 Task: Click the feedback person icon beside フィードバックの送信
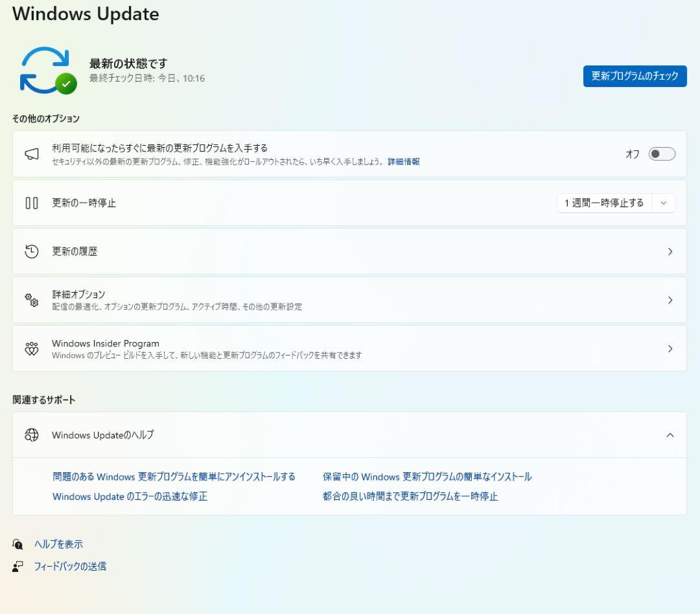click(17, 566)
